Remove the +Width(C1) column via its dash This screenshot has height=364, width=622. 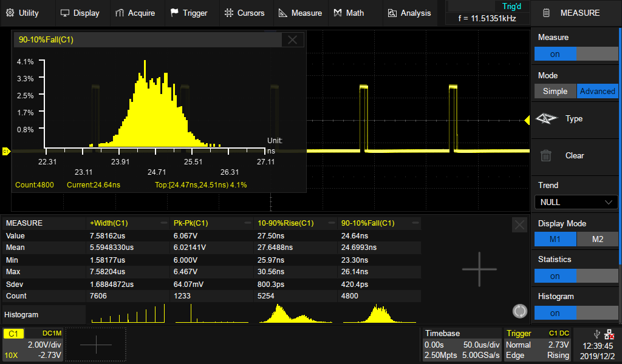(164, 223)
